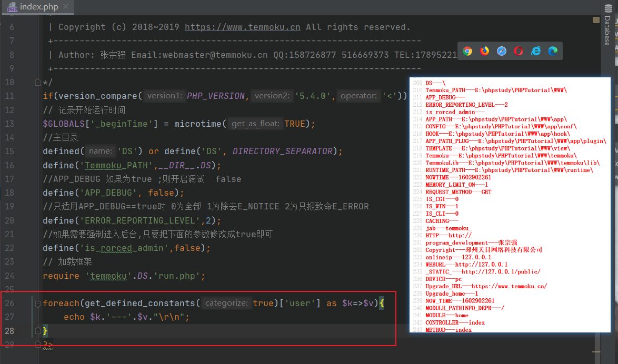Click output line 'REQUEST_METHOD---GET'
The image size is (618, 364).
(x=458, y=192)
